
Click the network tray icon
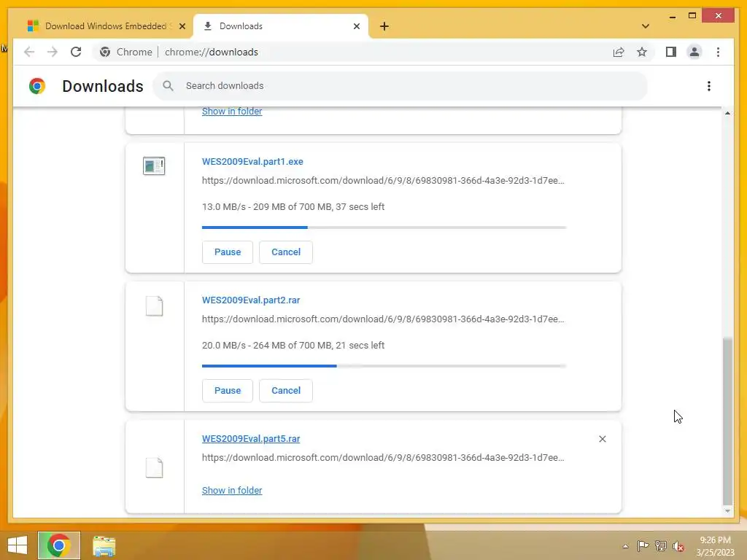661,546
